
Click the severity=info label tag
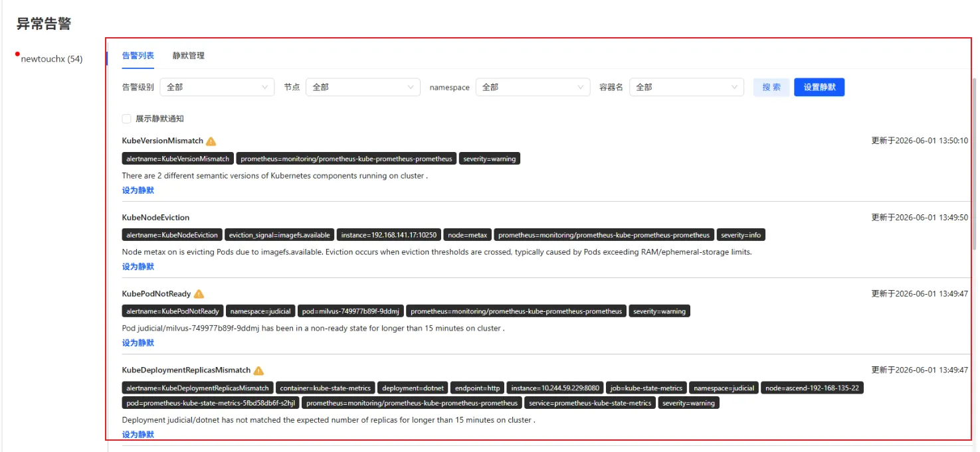pyautogui.click(x=741, y=235)
